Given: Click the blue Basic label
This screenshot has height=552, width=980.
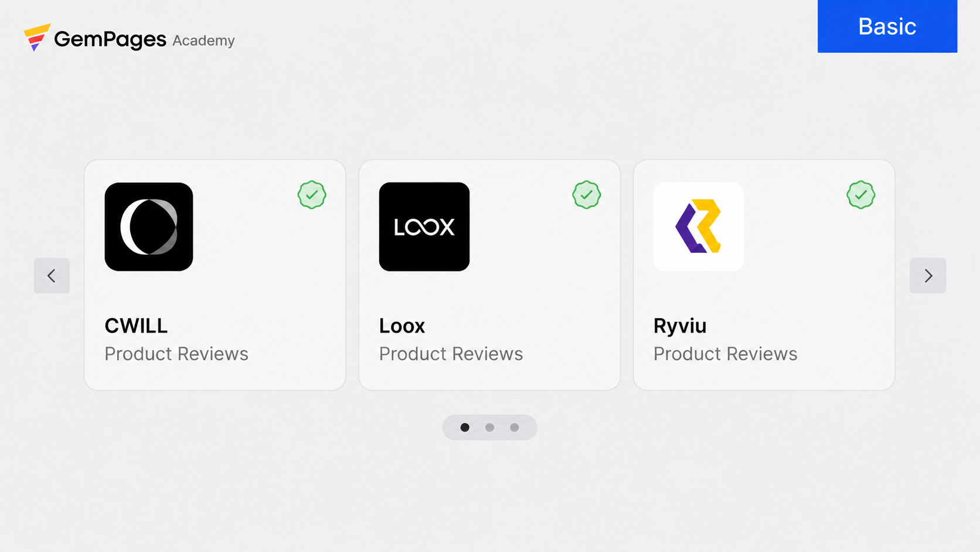Looking at the screenshot, I should (887, 26).
